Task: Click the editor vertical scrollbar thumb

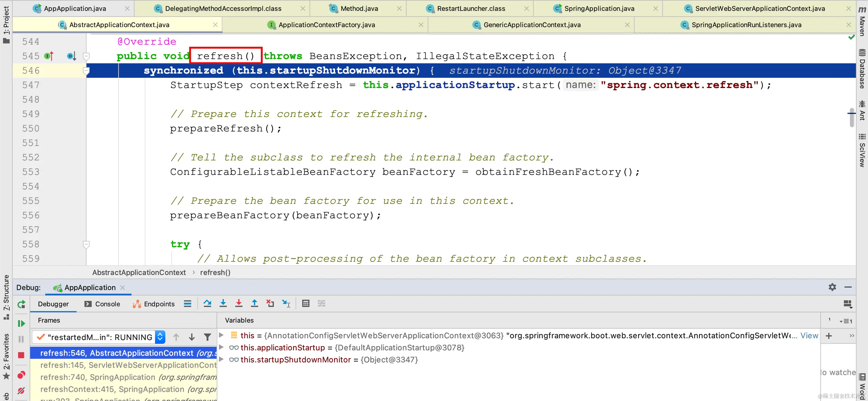Action: click(851, 117)
